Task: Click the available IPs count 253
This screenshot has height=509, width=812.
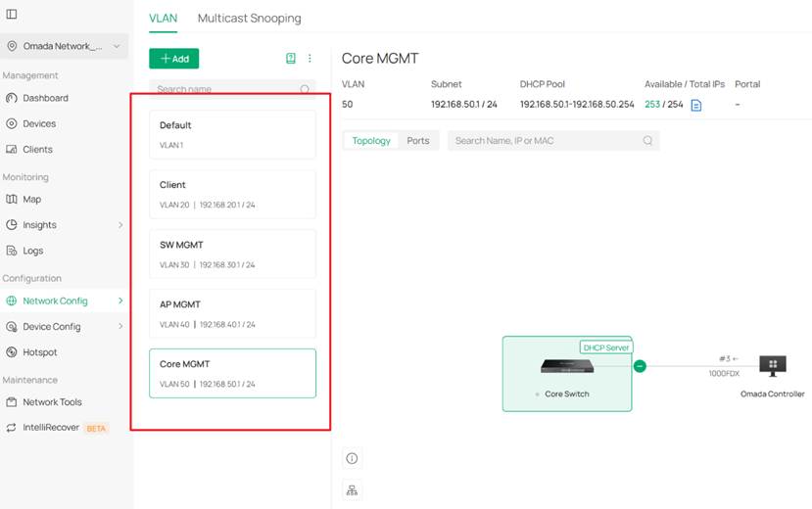Action: [652, 105]
